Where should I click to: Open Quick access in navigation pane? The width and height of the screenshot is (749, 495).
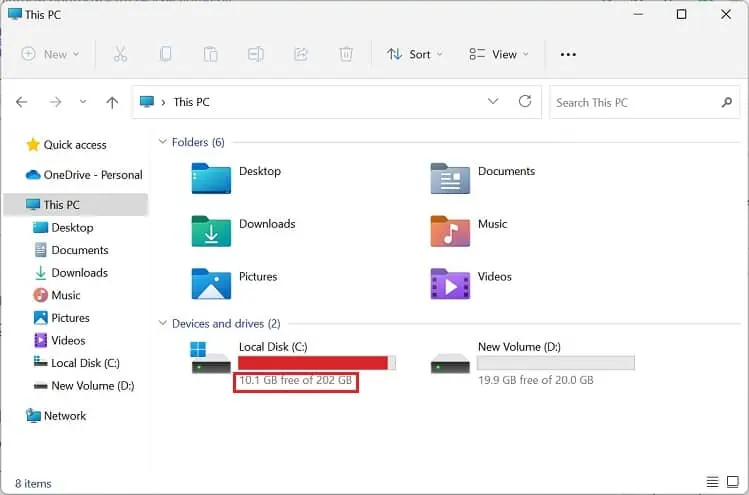tap(75, 145)
